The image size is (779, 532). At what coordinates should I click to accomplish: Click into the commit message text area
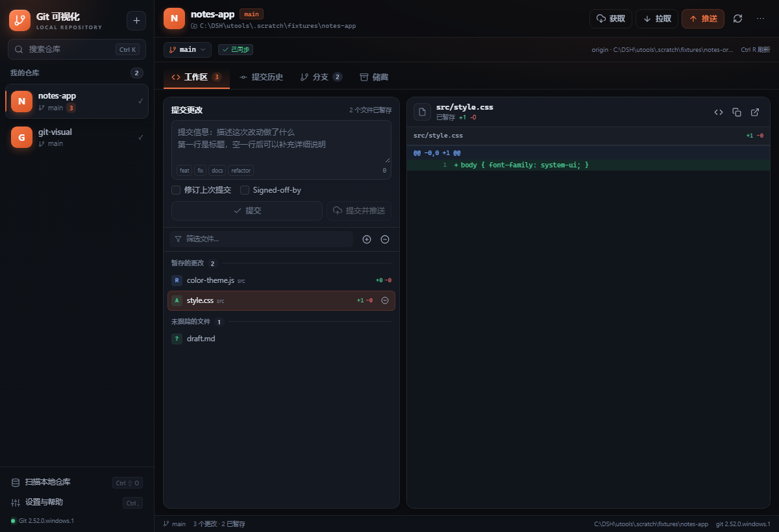tap(281, 142)
